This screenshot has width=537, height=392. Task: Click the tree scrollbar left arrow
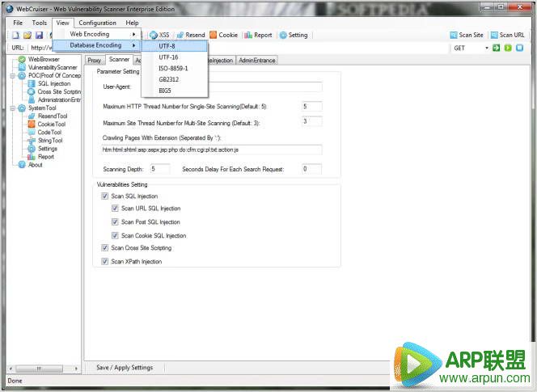11,369
